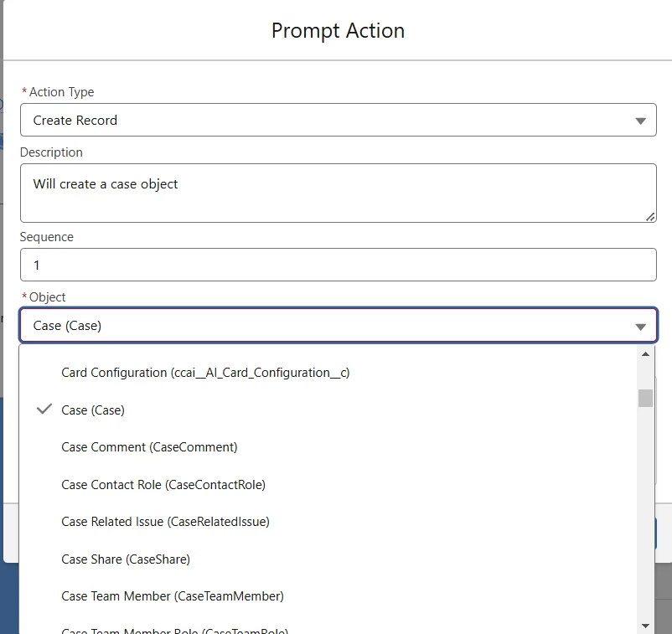Focus the Sequence input field
This screenshot has width=672, height=634.
[338, 265]
